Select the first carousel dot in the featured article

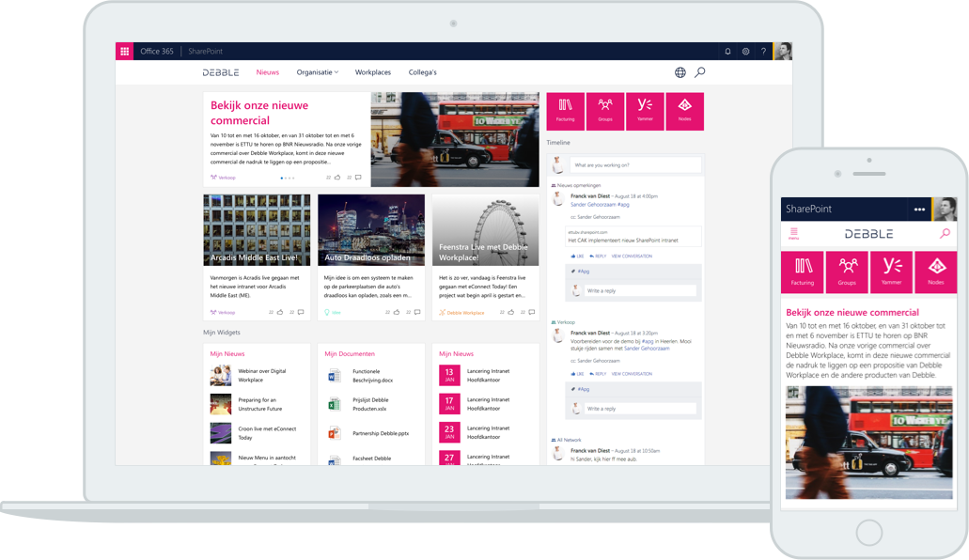click(282, 178)
